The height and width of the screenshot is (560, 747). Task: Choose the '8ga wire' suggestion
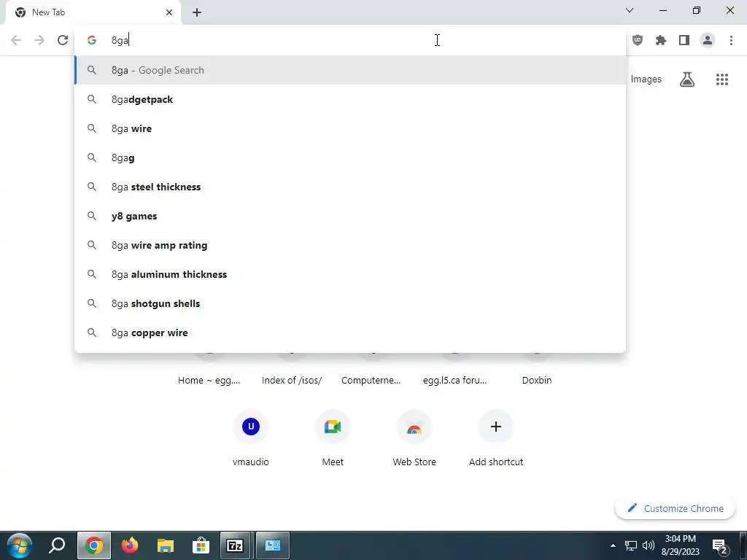350,128
